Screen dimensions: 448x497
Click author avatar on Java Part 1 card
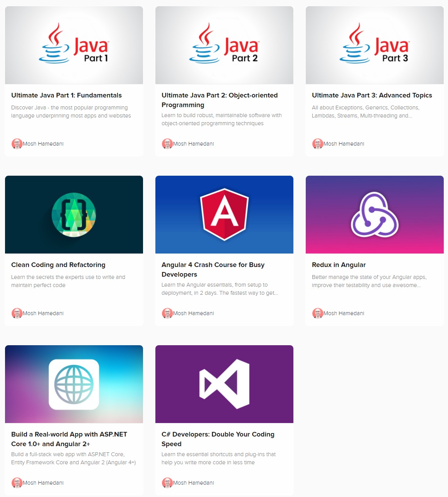pos(17,144)
